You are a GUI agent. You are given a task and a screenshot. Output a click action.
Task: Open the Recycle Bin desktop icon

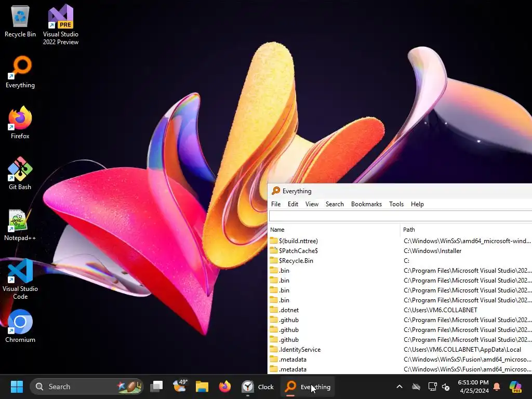click(20, 21)
